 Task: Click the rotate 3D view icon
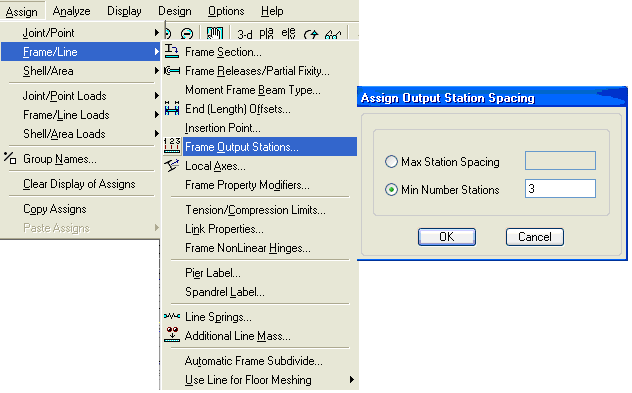pos(311,35)
